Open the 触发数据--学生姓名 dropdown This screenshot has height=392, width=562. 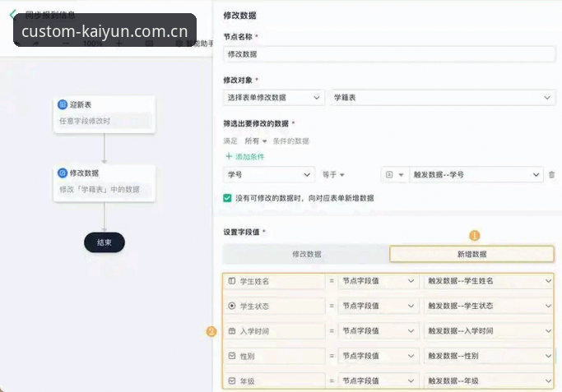tap(489, 281)
